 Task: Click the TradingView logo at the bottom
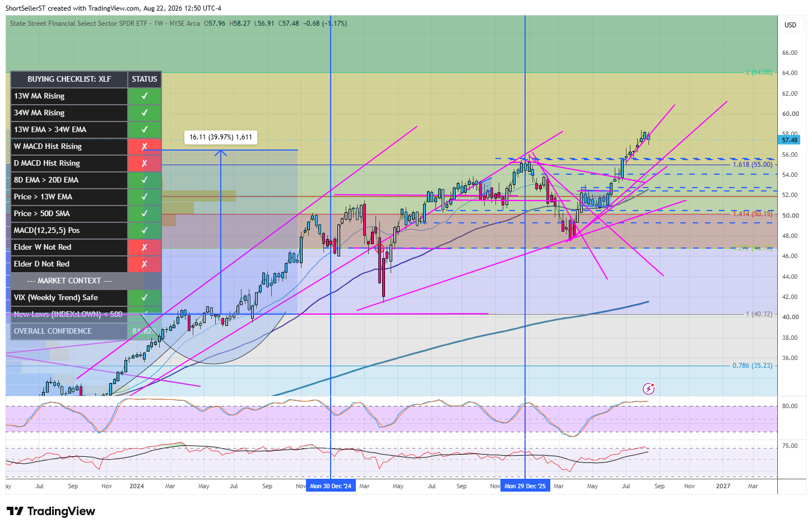pos(51,511)
